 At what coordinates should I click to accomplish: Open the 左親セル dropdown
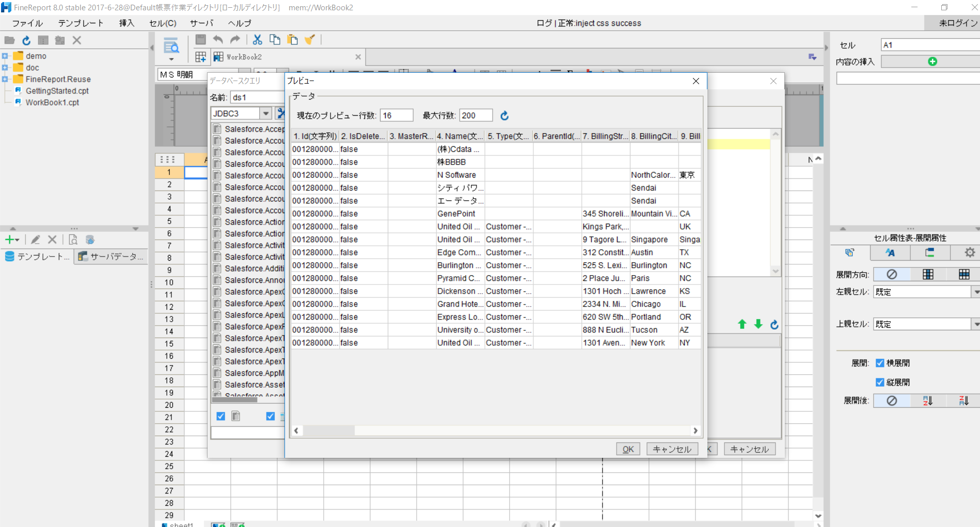coord(976,292)
